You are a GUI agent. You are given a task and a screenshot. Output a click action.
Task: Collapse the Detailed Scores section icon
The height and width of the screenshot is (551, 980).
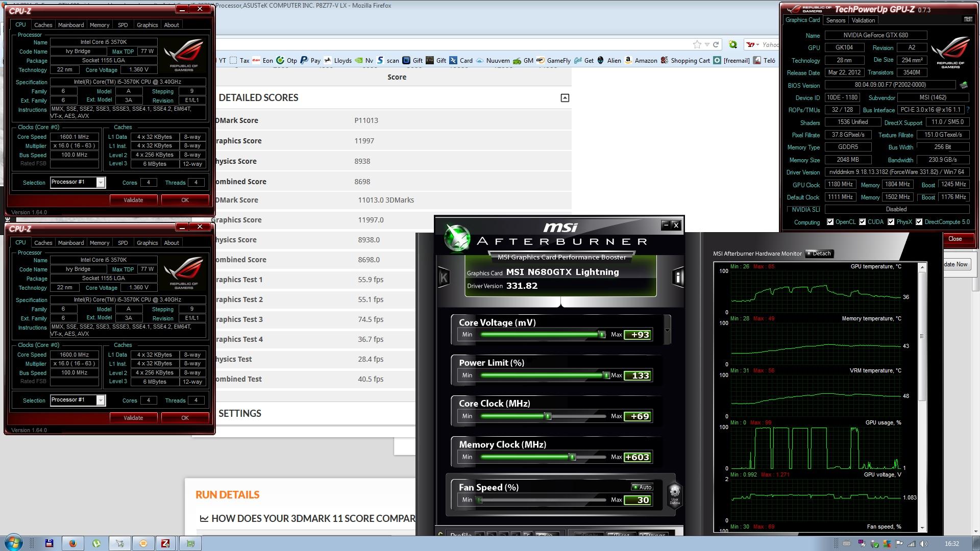point(565,98)
